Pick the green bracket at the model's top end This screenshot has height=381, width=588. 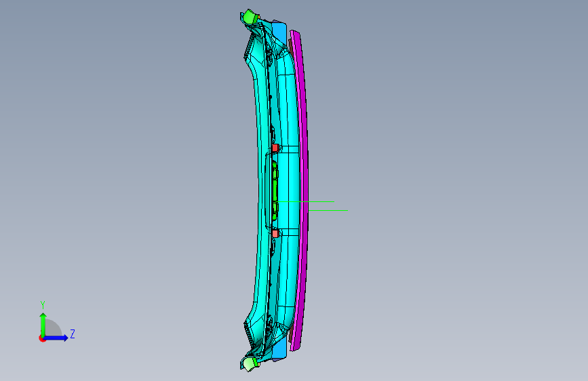250,17
